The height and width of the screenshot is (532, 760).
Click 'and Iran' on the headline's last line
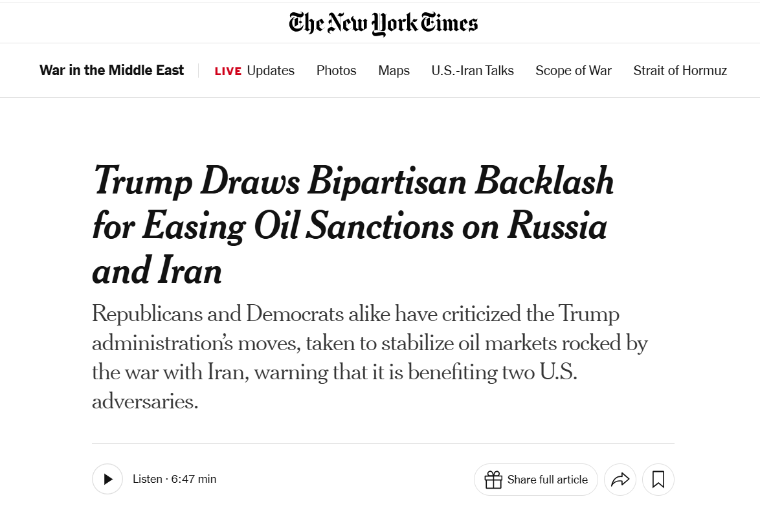tap(157, 270)
